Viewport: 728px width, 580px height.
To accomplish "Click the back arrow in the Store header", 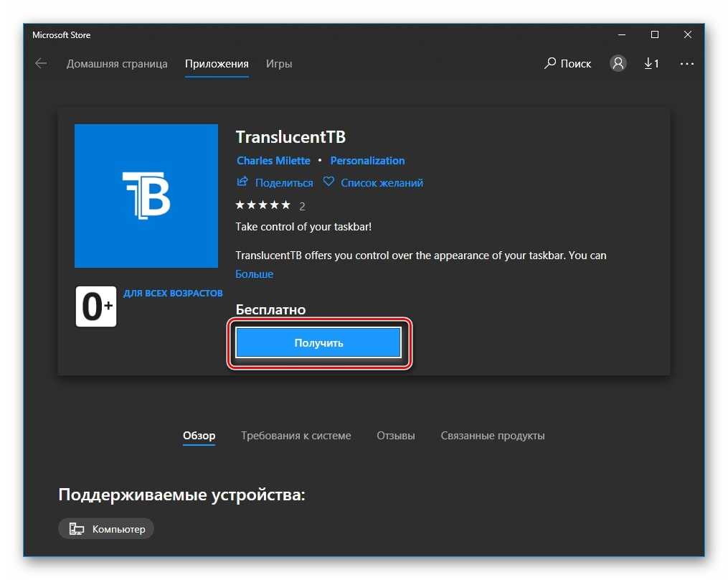I will (41, 63).
